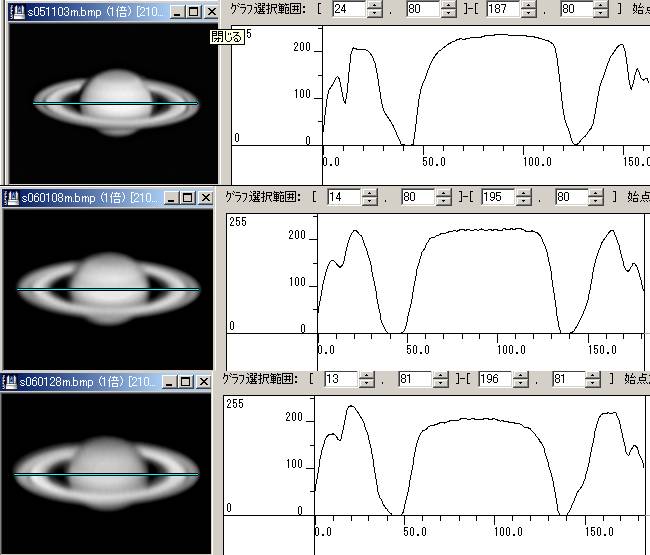The width and height of the screenshot is (650, 555).
Task: Increase the start X value 14
Action: point(369,193)
